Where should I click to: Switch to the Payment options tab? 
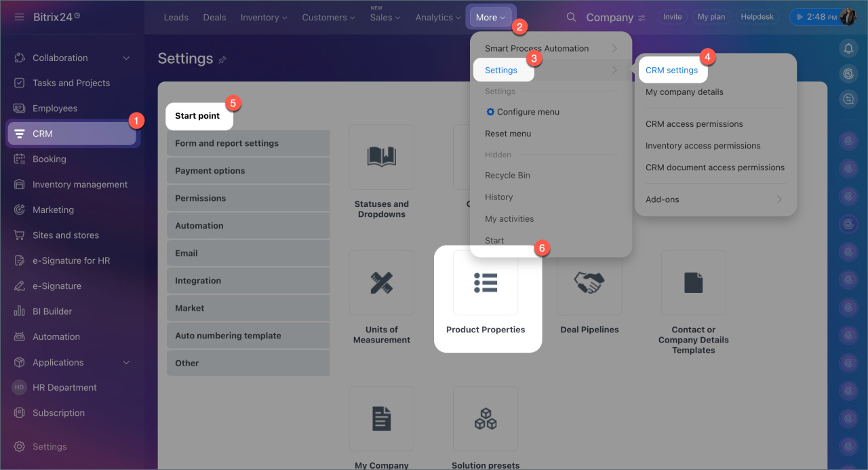[x=248, y=171]
